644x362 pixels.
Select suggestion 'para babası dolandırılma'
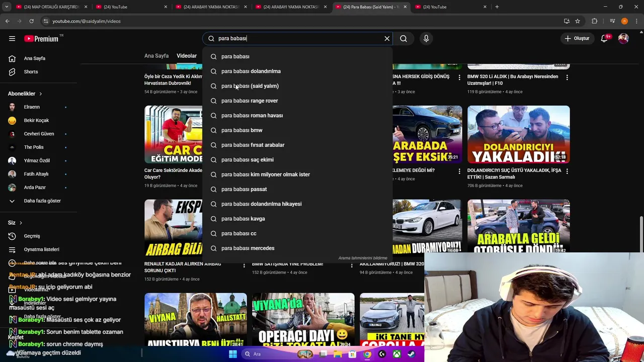[297, 71]
